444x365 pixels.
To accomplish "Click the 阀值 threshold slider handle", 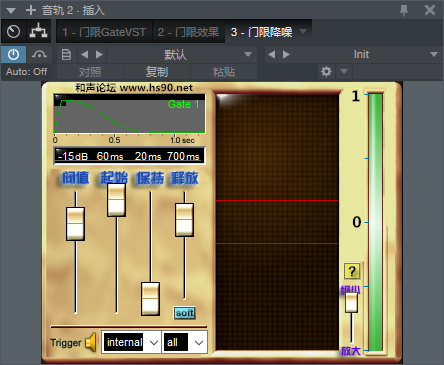I will point(75,224).
